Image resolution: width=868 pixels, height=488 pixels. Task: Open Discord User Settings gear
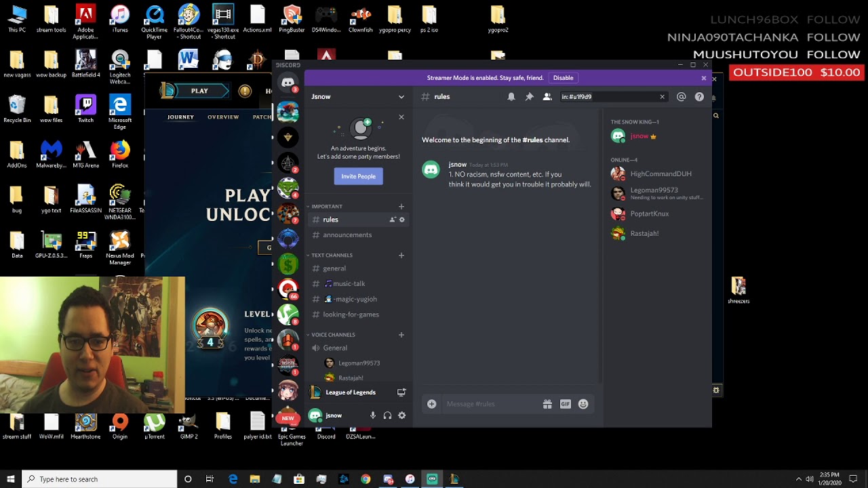point(402,415)
